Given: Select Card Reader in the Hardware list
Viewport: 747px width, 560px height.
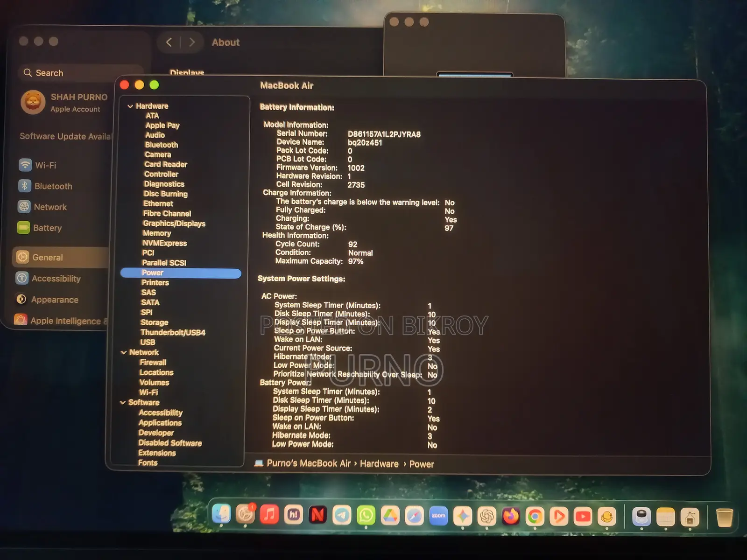Looking at the screenshot, I should (166, 164).
